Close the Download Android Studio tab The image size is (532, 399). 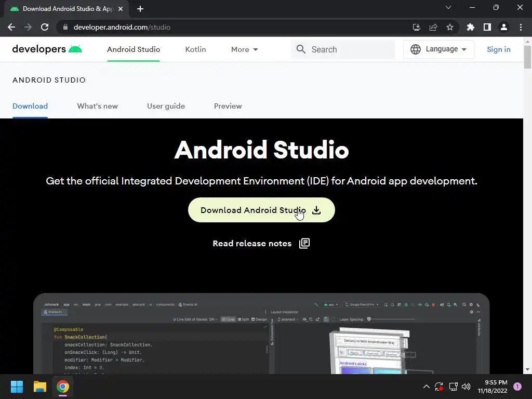pos(121,9)
